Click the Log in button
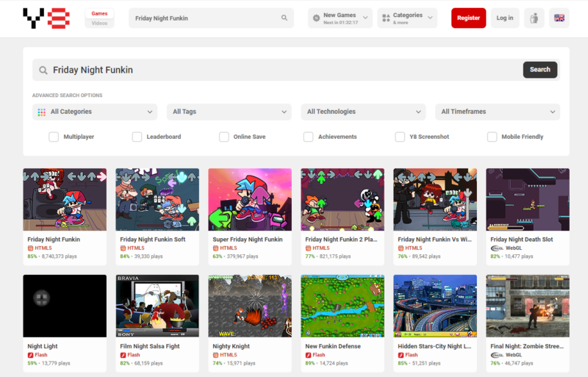Screen dimensions: 588x377 click(x=505, y=18)
